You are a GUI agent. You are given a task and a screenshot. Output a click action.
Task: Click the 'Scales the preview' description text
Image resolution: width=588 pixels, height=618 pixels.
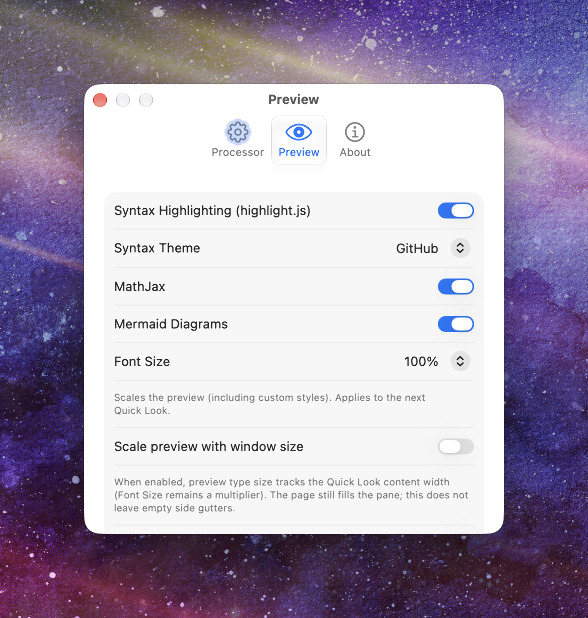coord(270,404)
